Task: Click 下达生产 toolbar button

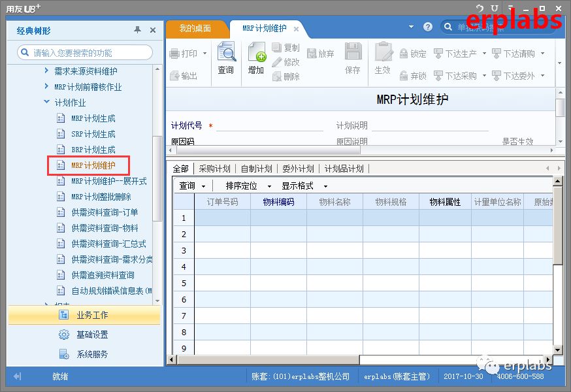Action: [455, 54]
